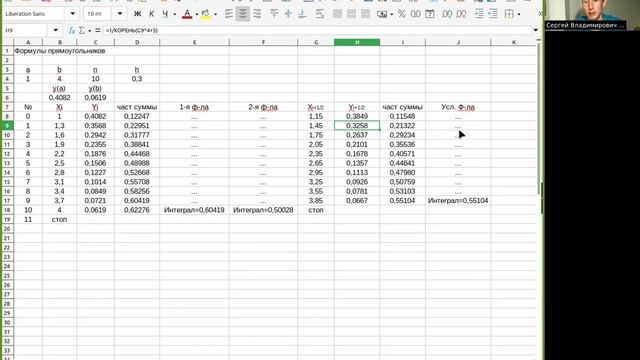The image size is (640, 360).
Task: Open the font name dropdown
Action: tap(73, 14)
